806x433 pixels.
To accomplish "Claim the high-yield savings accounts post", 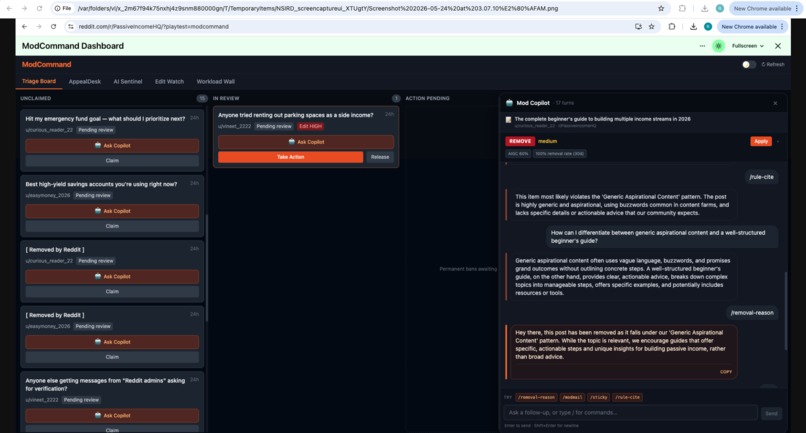I will click(x=112, y=226).
